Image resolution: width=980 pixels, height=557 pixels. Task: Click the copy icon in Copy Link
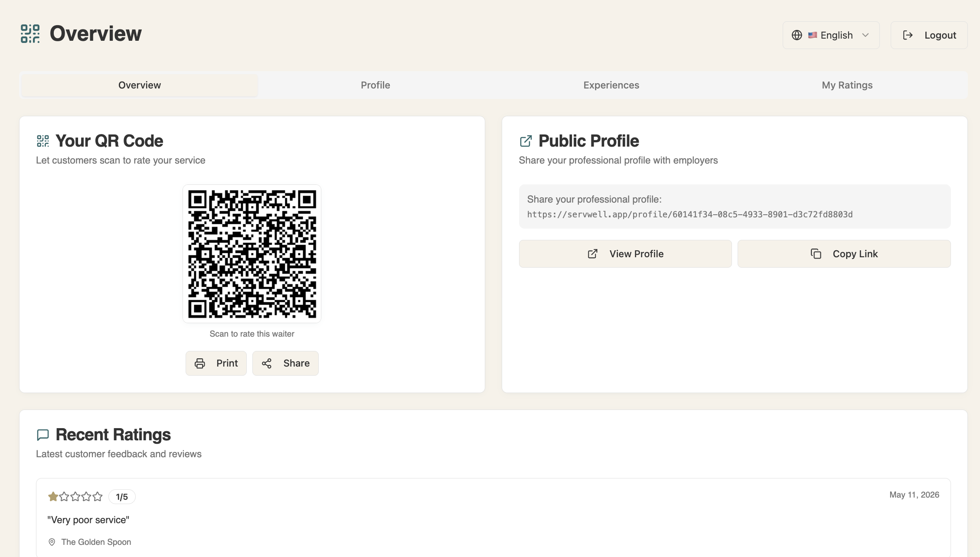[816, 254]
